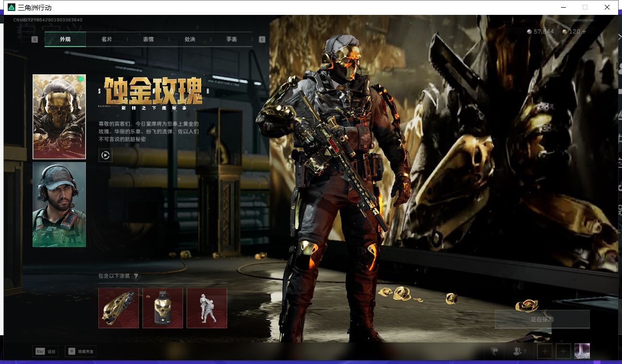Switch to the 名片 tab
Screen dimensions: 622x364
click(x=107, y=39)
